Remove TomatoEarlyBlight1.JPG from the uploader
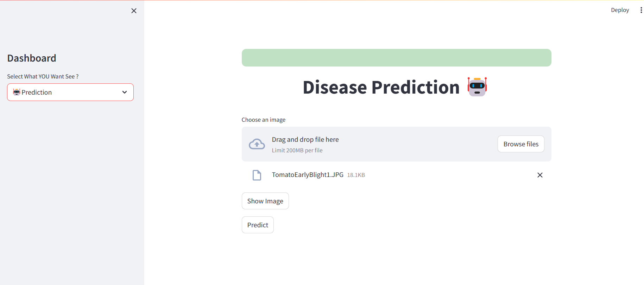 pos(540,175)
